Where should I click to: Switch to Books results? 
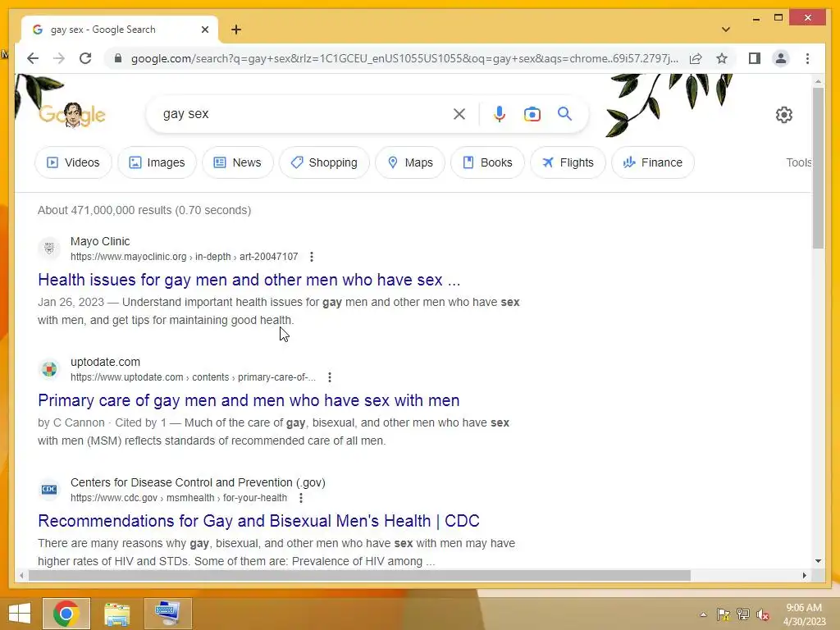pyautogui.click(x=487, y=162)
